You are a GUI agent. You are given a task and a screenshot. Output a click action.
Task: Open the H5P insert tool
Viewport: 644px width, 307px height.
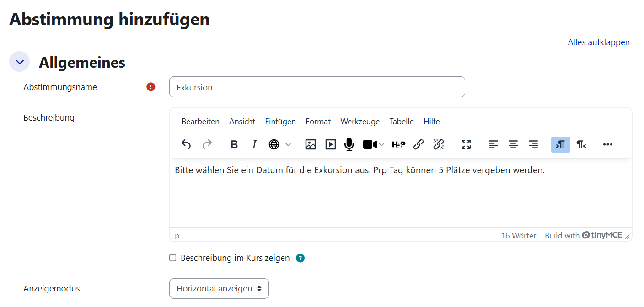tap(398, 144)
